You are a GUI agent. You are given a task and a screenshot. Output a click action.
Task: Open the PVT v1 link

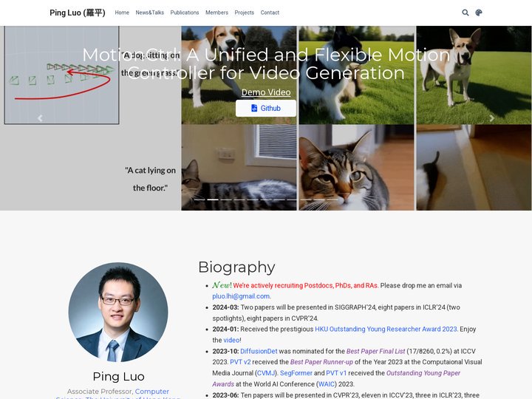tap(336, 373)
